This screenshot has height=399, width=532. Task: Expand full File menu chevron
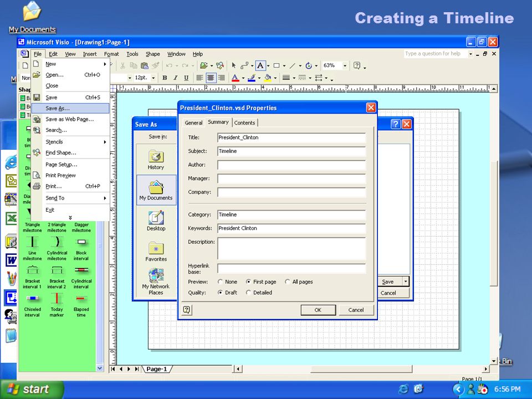coord(70,217)
